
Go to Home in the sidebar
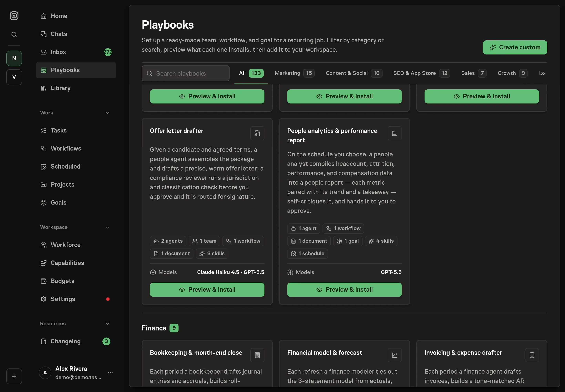click(x=76, y=16)
